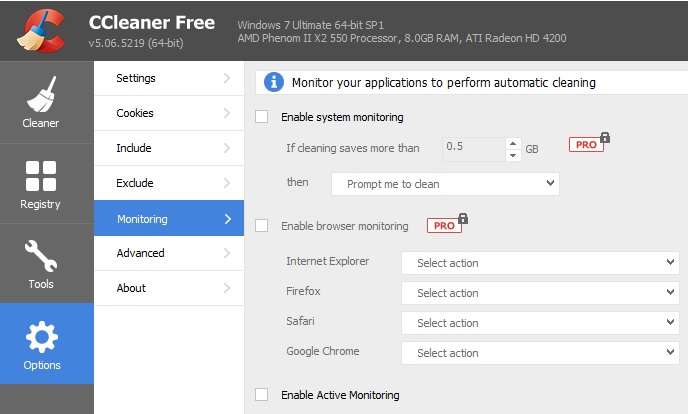Tick Enable browser monitoring checkbox
The image size is (688, 414).
(262, 226)
